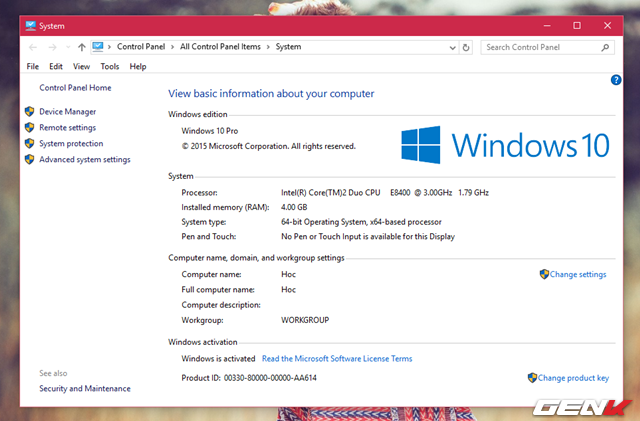Click the Back arrow navigation button
Screen dimensions: 640x421
(33, 47)
